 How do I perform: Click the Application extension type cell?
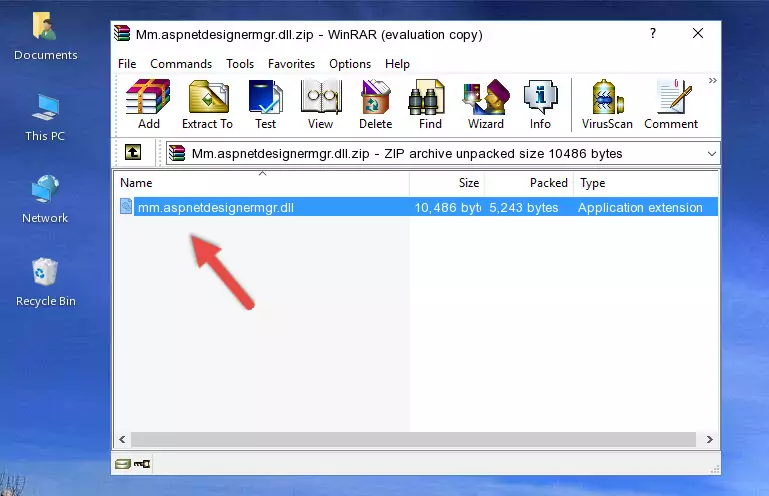pyautogui.click(x=640, y=207)
